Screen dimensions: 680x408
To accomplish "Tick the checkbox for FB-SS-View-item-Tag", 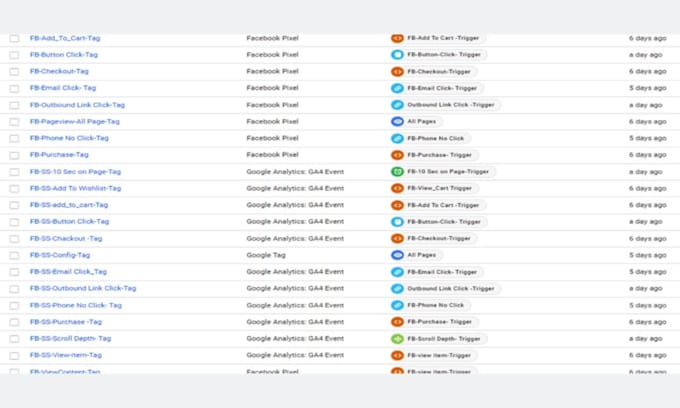I will tap(14, 356).
